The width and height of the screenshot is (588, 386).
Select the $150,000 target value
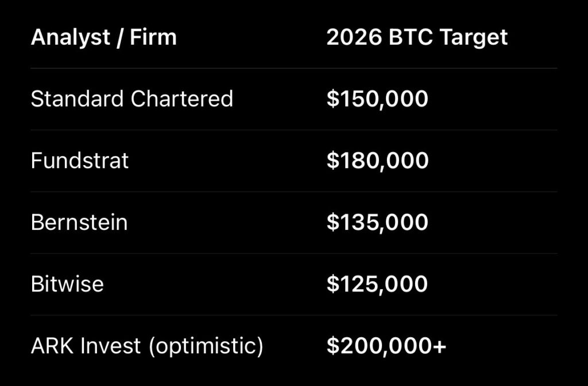377,99
